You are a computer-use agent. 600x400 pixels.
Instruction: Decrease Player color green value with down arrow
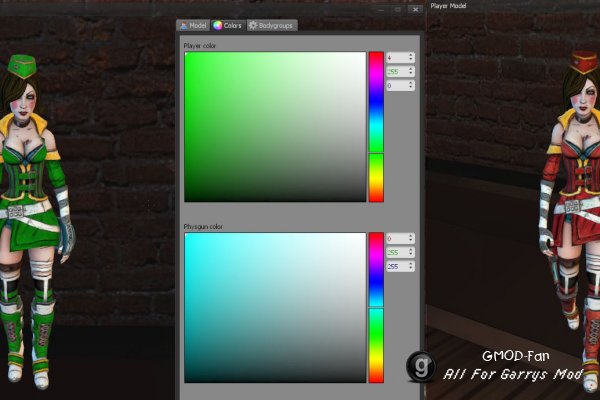[x=411, y=74]
